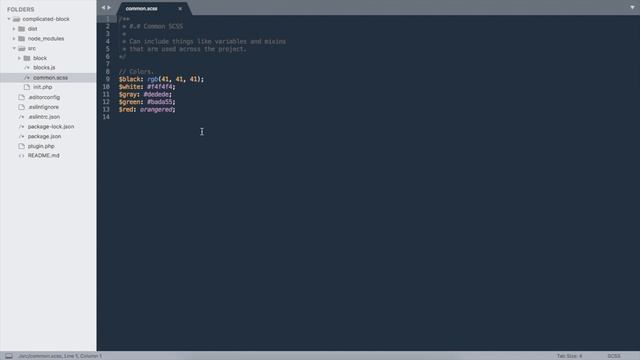Viewport: 640px width, 360px height.
Task: Click comment 'Can include things like variables and mixins'
Action: pyautogui.click(x=208, y=41)
